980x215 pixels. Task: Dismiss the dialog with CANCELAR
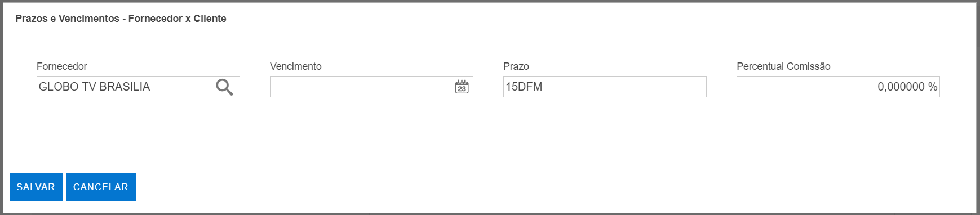point(101,187)
